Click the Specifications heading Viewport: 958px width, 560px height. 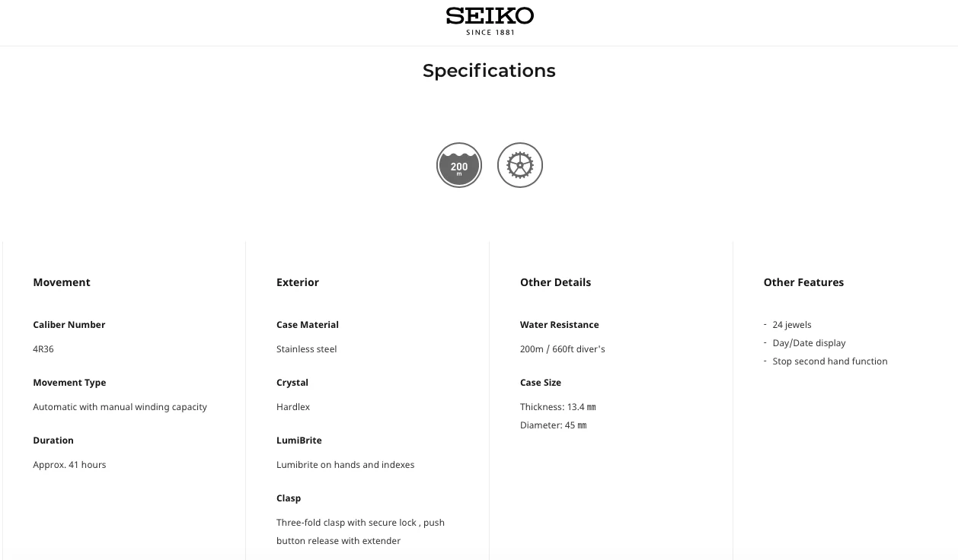click(x=489, y=71)
